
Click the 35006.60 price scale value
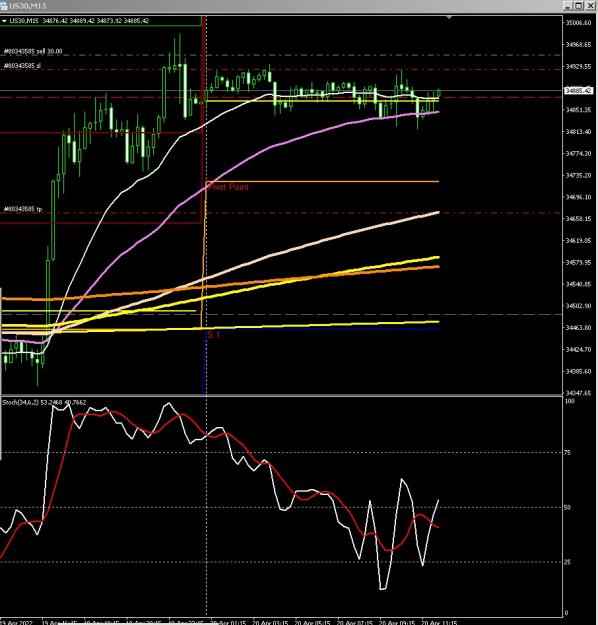coord(578,23)
